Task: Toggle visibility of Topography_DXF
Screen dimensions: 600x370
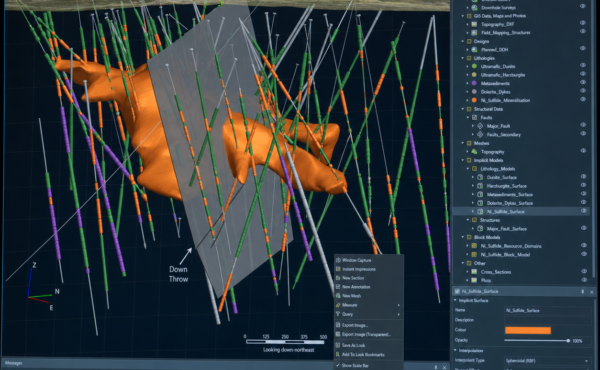Action: (x=583, y=23)
